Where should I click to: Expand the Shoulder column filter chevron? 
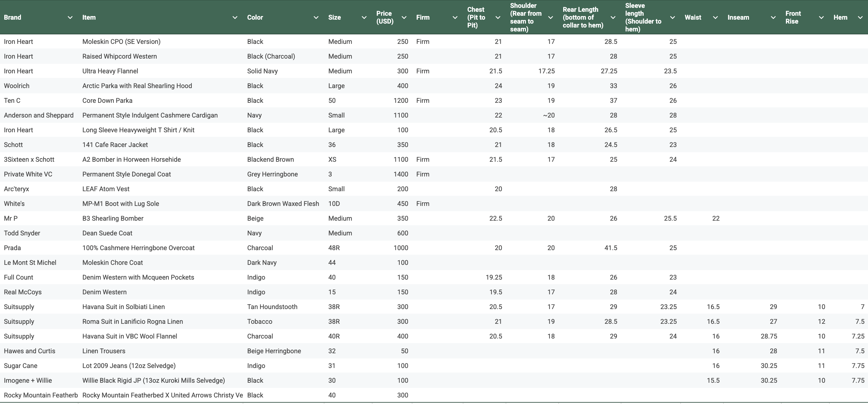pyautogui.click(x=550, y=18)
